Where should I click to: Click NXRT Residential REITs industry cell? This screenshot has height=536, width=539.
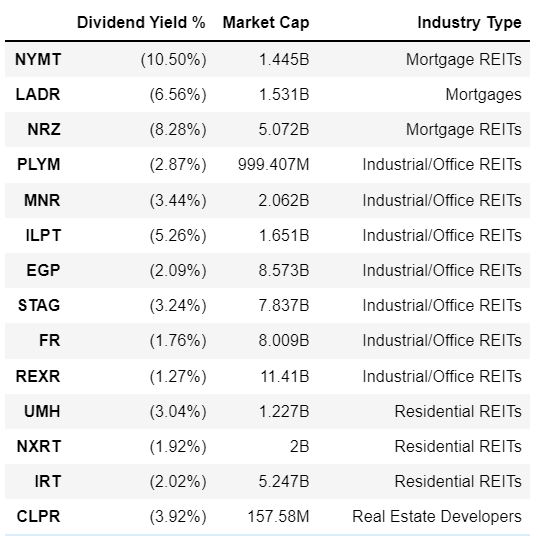coord(458,447)
